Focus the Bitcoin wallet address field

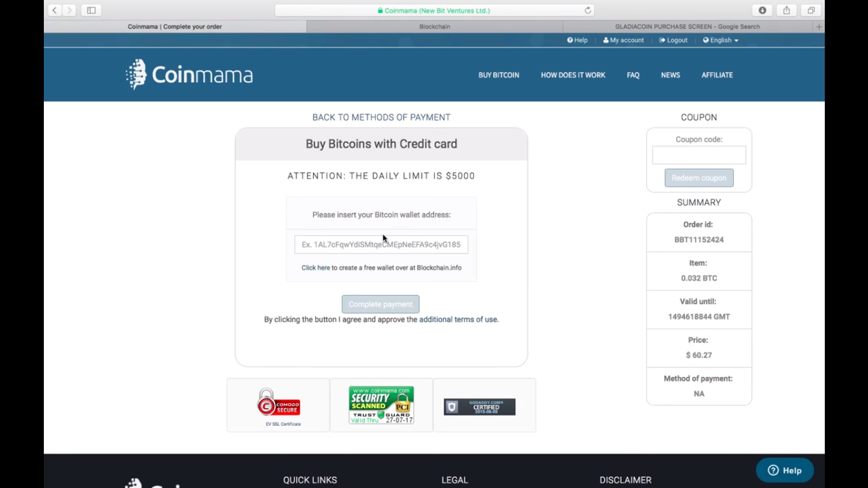[x=381, y=245]
